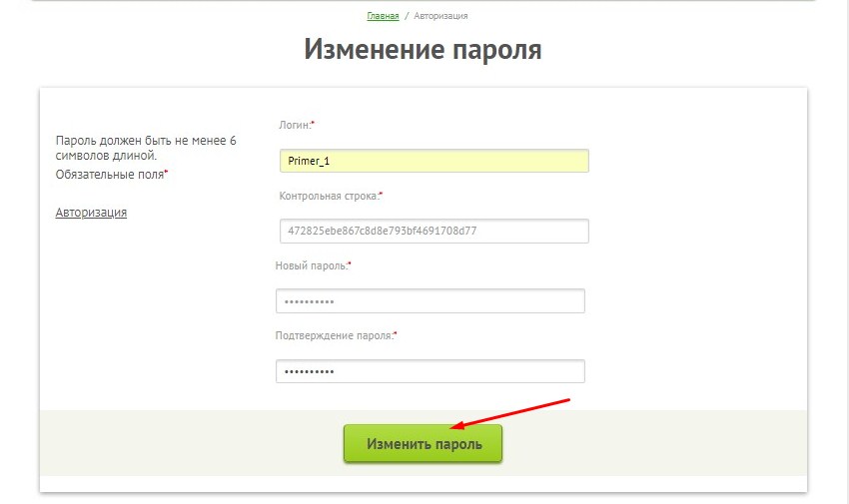Click into Подтверждение пароля field

(429, 371)
